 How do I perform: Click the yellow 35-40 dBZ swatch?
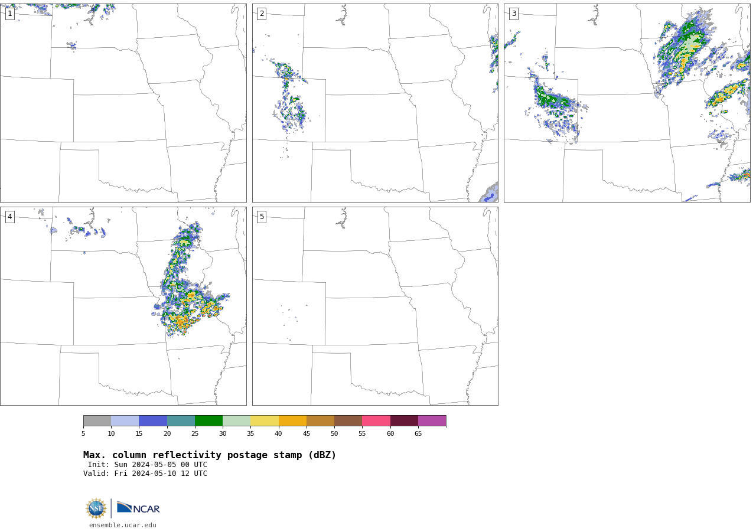[265, 421]
